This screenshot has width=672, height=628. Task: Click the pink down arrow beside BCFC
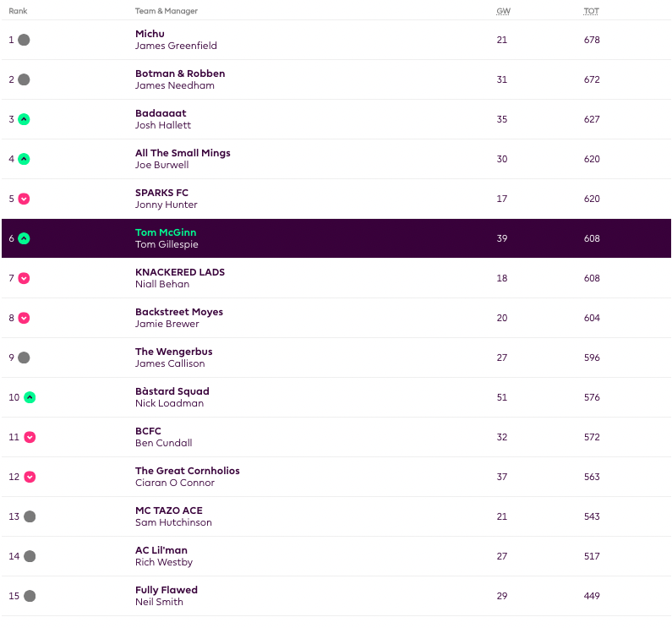click(x=30, y=437)
